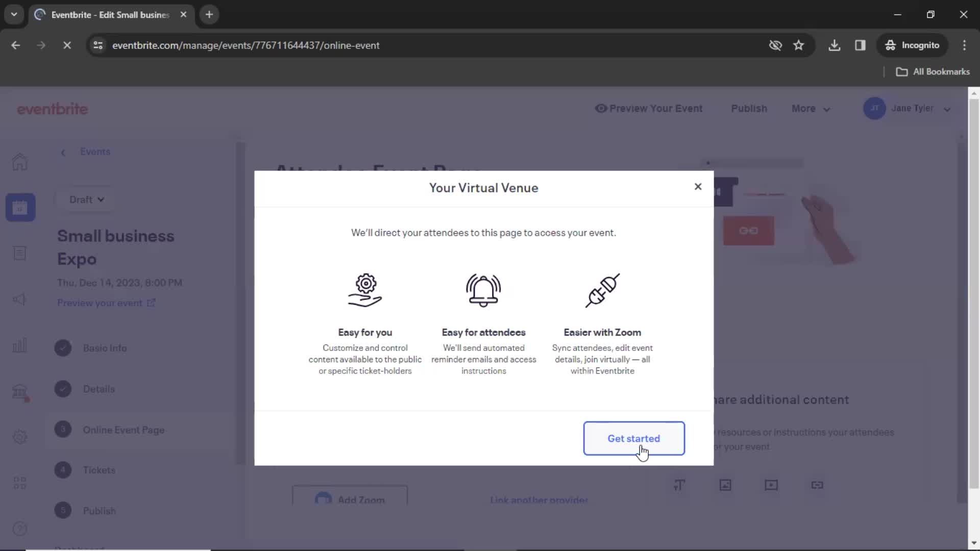This screenshot has height=551, width=980.
Task: Click the JT profile avatar
Action: tap(874, 109)
